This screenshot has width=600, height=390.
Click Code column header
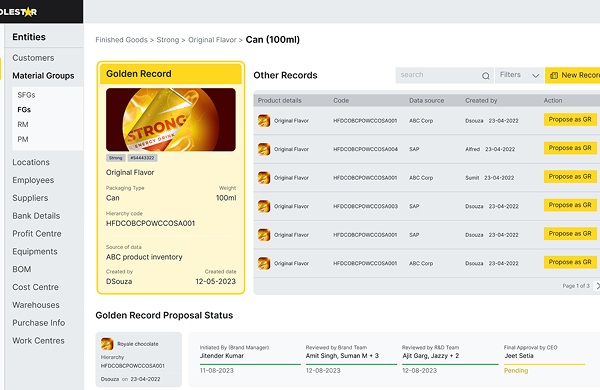(x=341, y=101)
